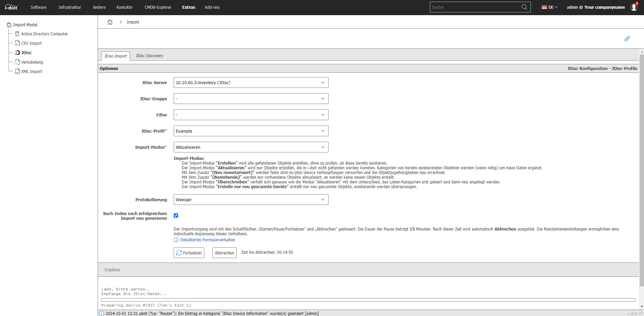The width and height of the screenshot is (644, 316).
Task: Click the Zeit bis Abbrechen countdown text
Action: [267, 252]
